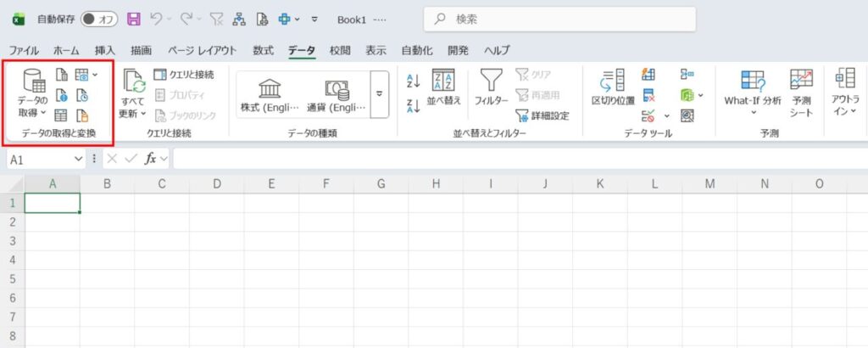Click the Save icon in the title bar
Screen dimensions: 868x348
(x=133, y=20)
